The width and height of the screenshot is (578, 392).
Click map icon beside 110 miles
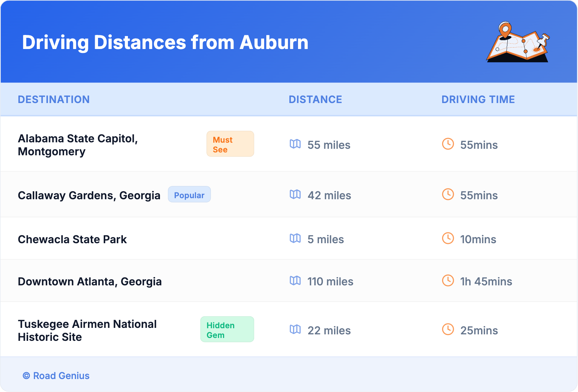295,281
